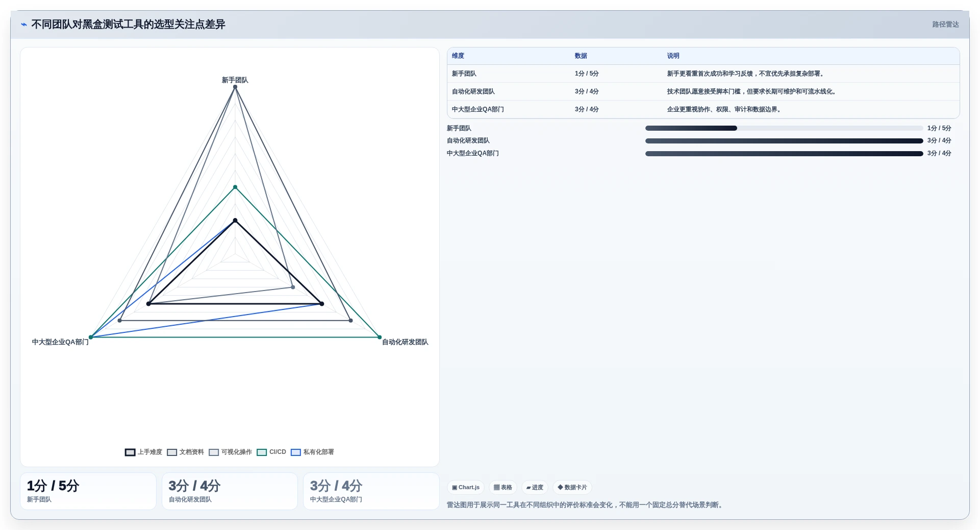The image size is (980, 530).
Task: Click the 自动化研发团队 row's 3分 / 4分 table cell
Action: pyautogui.click(x=587, y=92)
